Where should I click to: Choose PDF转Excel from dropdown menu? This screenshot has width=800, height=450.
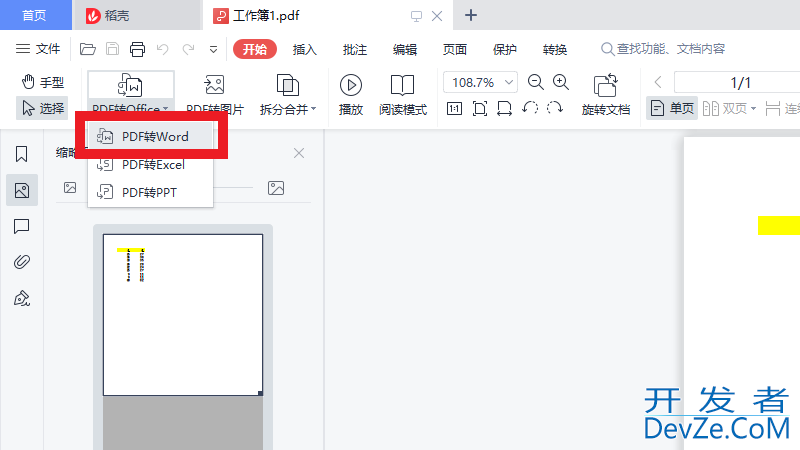151,165
